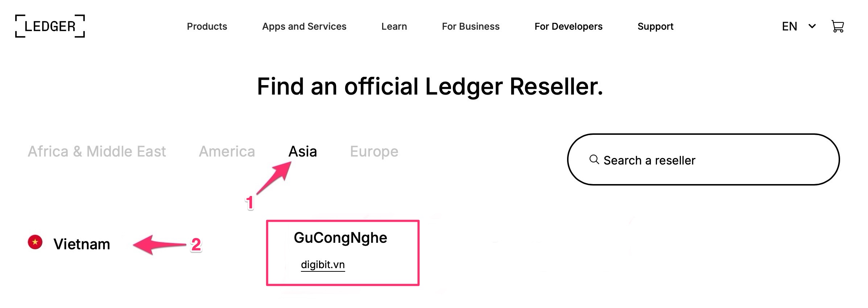Click the GuCongNghe reseller name
Image resolution: width=868 pixels, height=308 pixels.
click(x=340, y=238)
